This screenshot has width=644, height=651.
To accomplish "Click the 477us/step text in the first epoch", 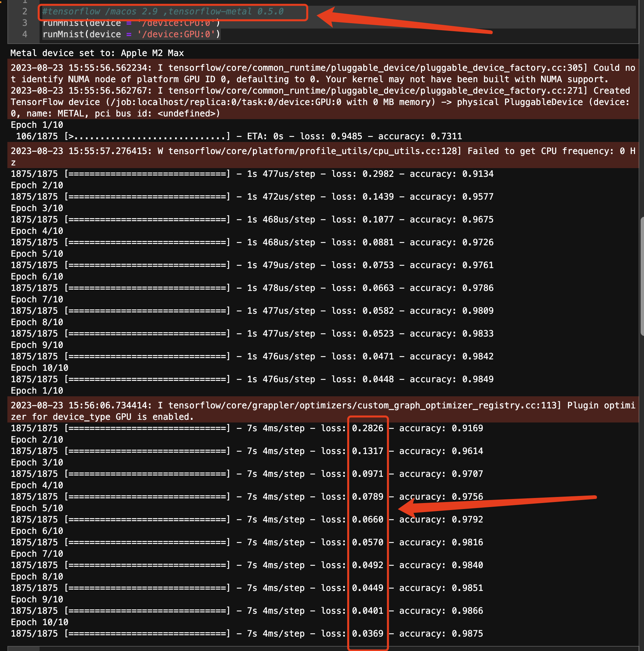I will 289,174.
